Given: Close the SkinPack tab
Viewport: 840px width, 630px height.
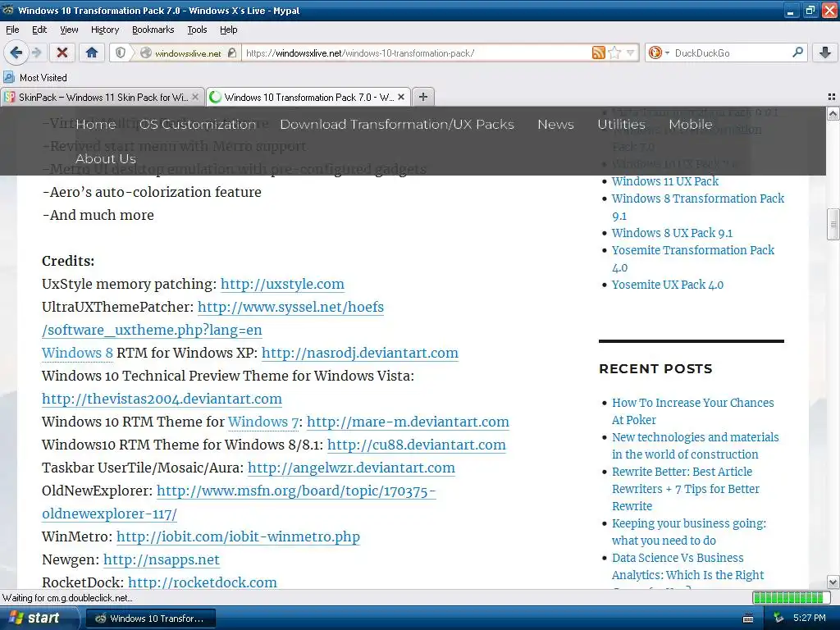Looking at the screenshot, I should pos(195,97).
